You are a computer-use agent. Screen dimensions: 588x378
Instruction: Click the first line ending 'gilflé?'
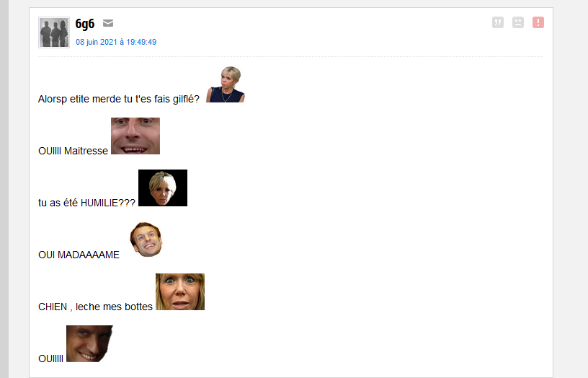coord(119,99)
